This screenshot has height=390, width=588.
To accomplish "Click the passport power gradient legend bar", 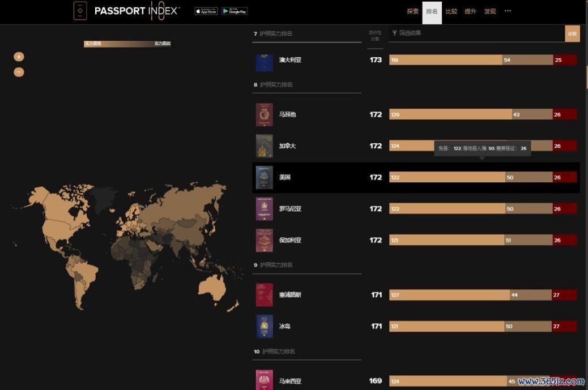I will pos(127,44).
